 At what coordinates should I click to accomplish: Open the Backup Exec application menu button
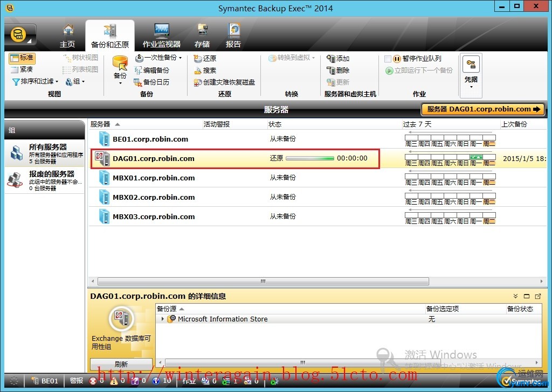[20, 36]
